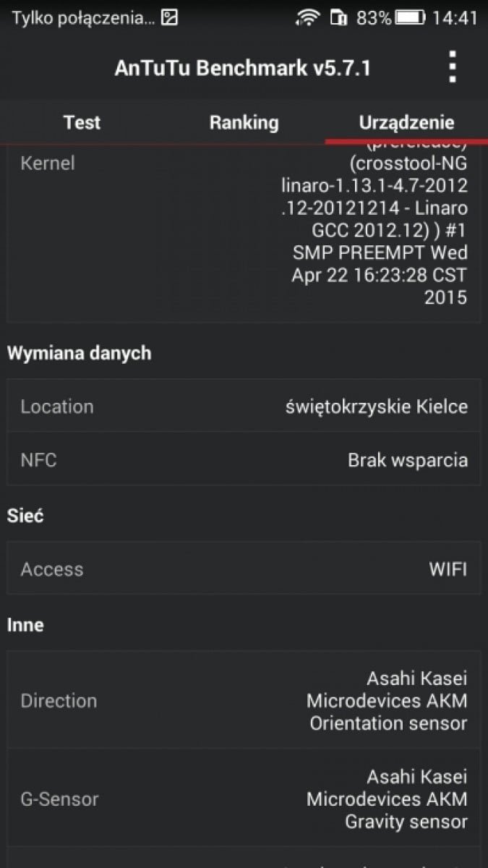
Task: Tap the Wi-Fi signal status icon
Action: coord(309,17)
